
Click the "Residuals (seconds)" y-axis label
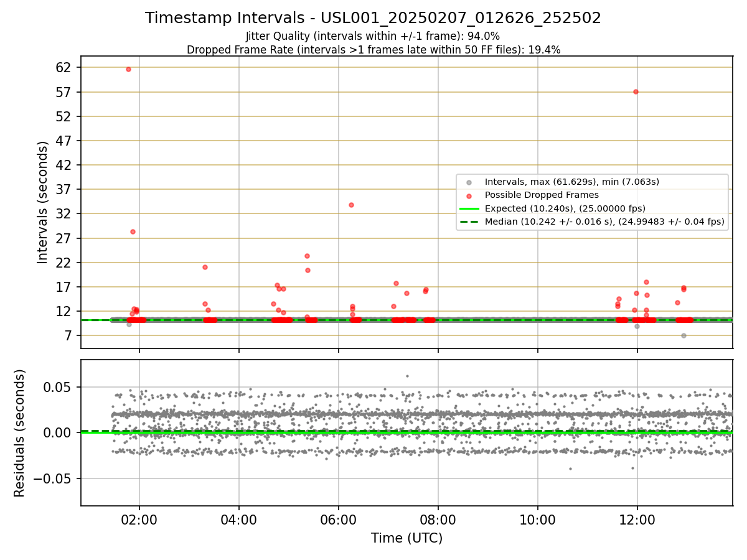click(x=19, y=433)
